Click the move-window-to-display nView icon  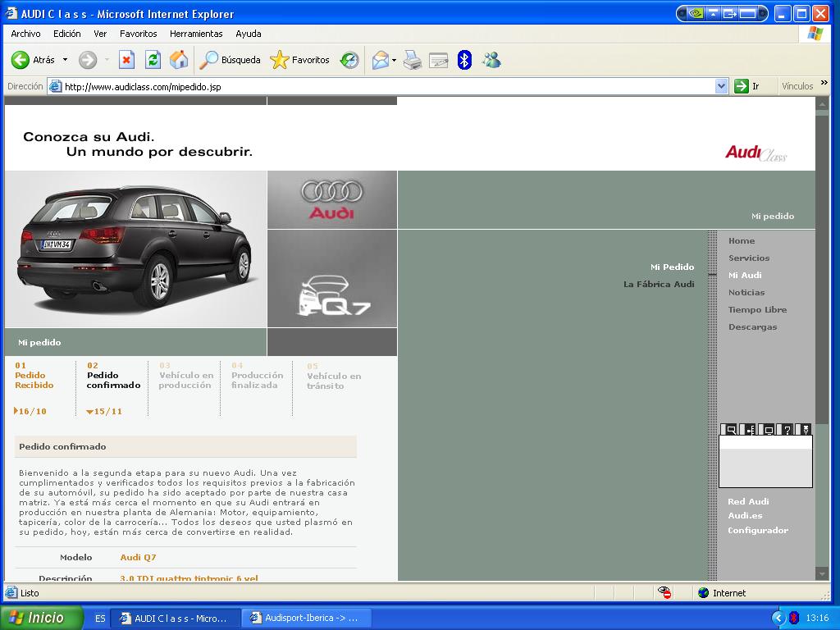(x=729, y=13)
